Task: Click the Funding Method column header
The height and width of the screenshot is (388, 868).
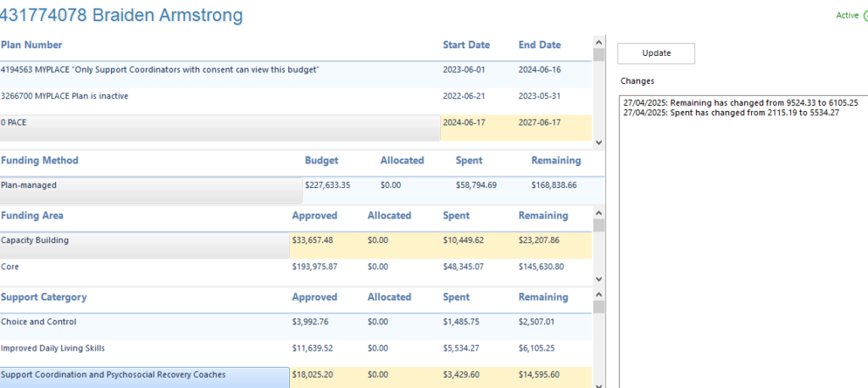Action: pos(40,160)
